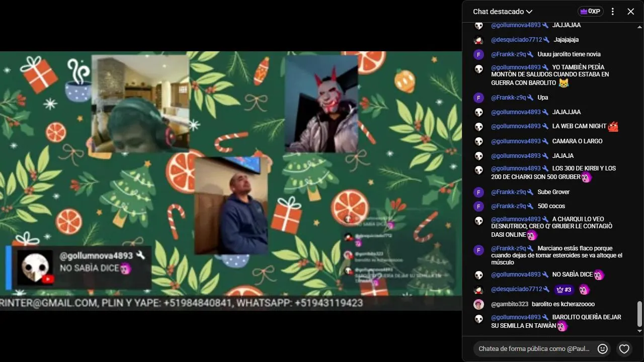Click message text 'CAMARA O LARGO'

pyautogui.click(x=577, y=141)
